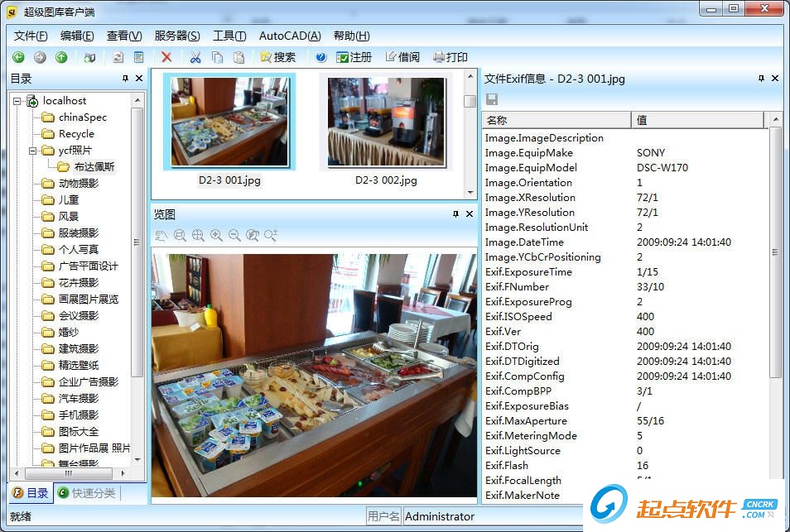
Task: Open the 查看(V) menu
Action: (x=123, y=36)
